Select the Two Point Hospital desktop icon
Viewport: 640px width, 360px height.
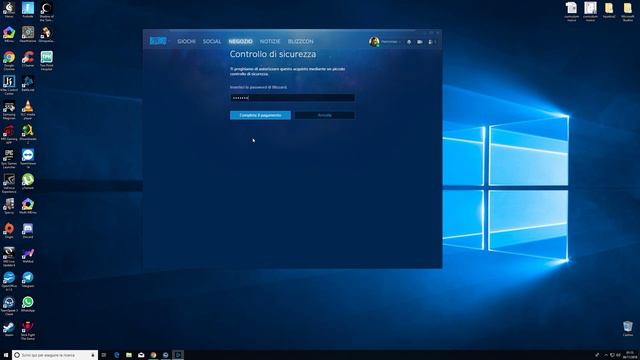47,60
